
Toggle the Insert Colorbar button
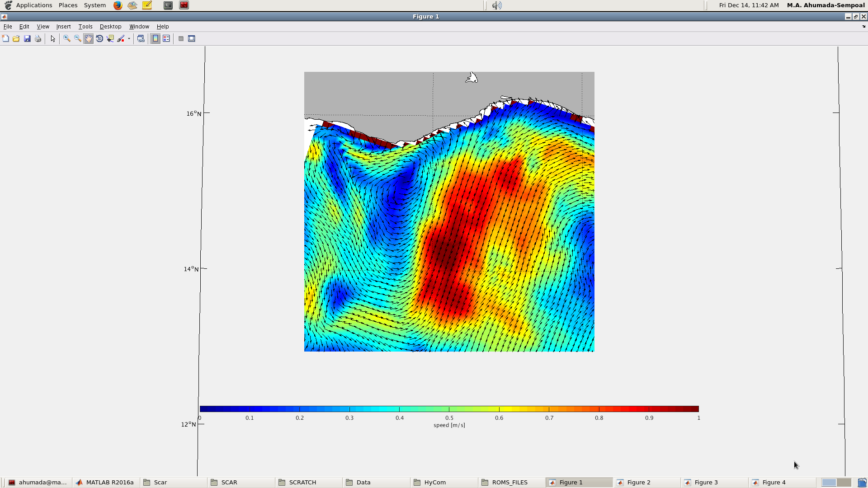click(155, 39)
